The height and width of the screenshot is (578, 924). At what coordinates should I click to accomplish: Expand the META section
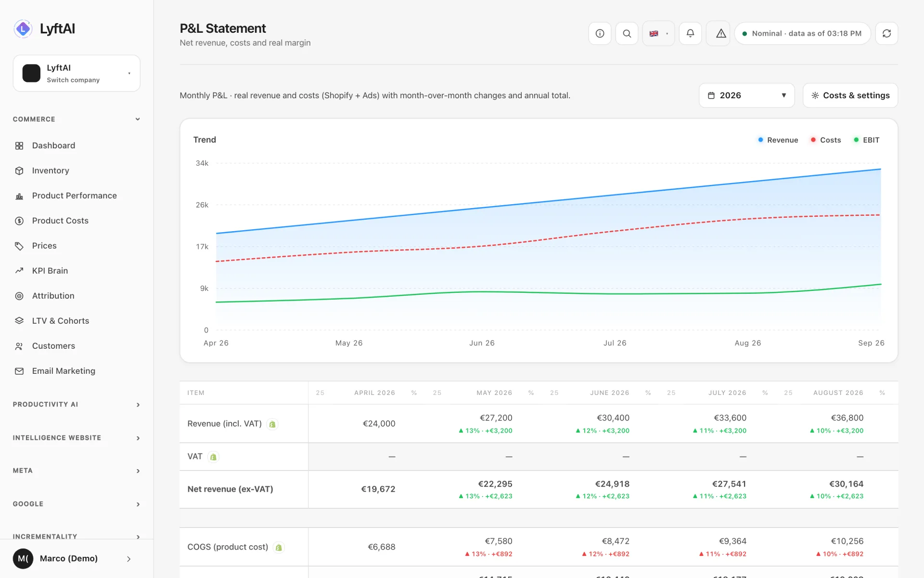77,471
